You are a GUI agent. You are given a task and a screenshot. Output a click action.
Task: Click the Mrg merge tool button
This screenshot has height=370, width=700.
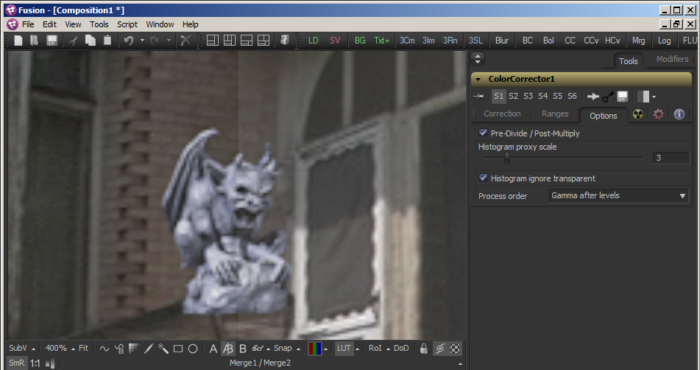pyautogui.click(x=638, y=41)
